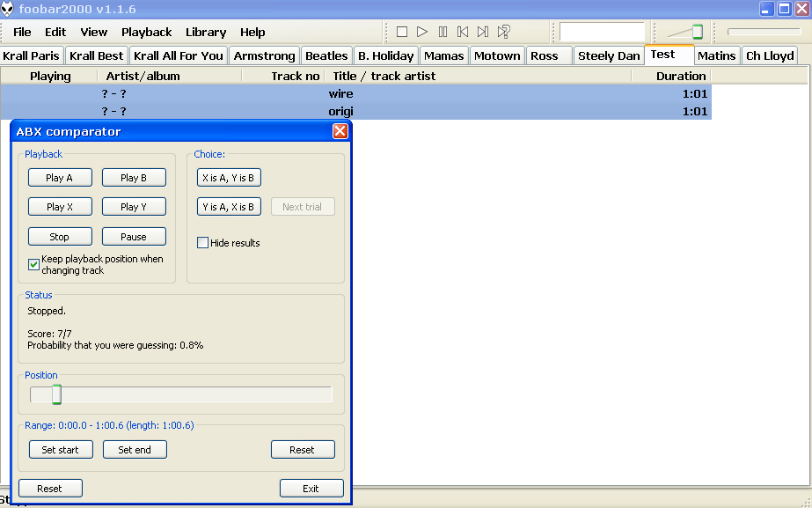Switch to the Armstrong playlist tab
This screenshot has height=508, width=812.
[264, 55]
